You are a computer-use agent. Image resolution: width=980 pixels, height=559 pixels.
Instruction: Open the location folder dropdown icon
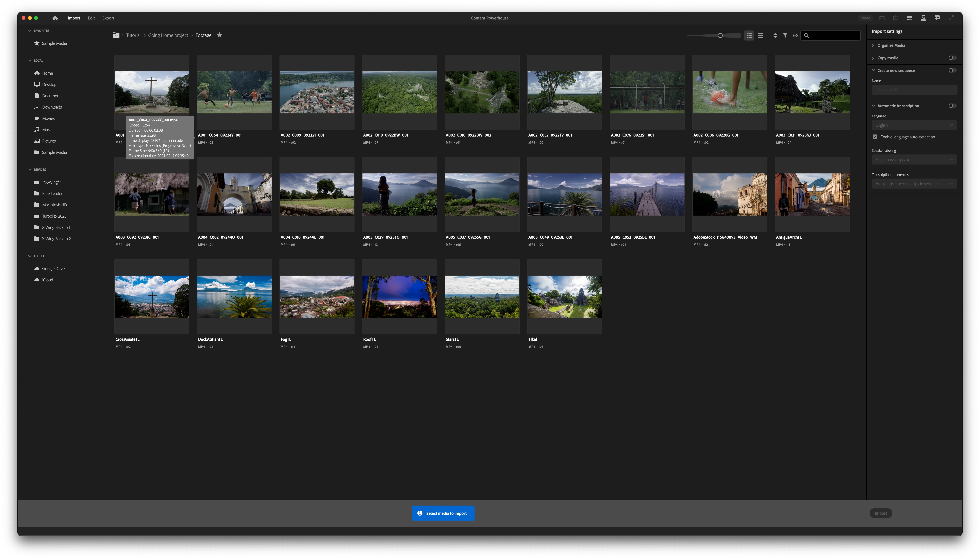tap(116, 35)
